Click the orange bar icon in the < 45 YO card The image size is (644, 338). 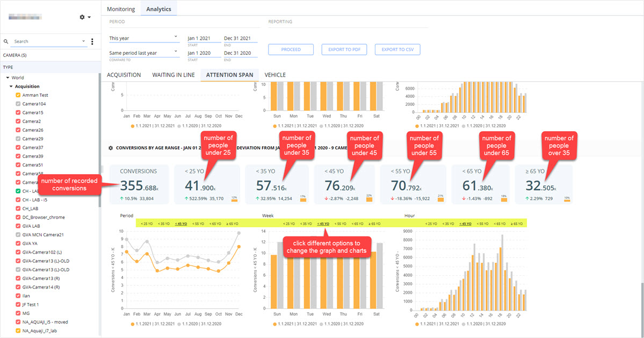click(x=369, y=199)
